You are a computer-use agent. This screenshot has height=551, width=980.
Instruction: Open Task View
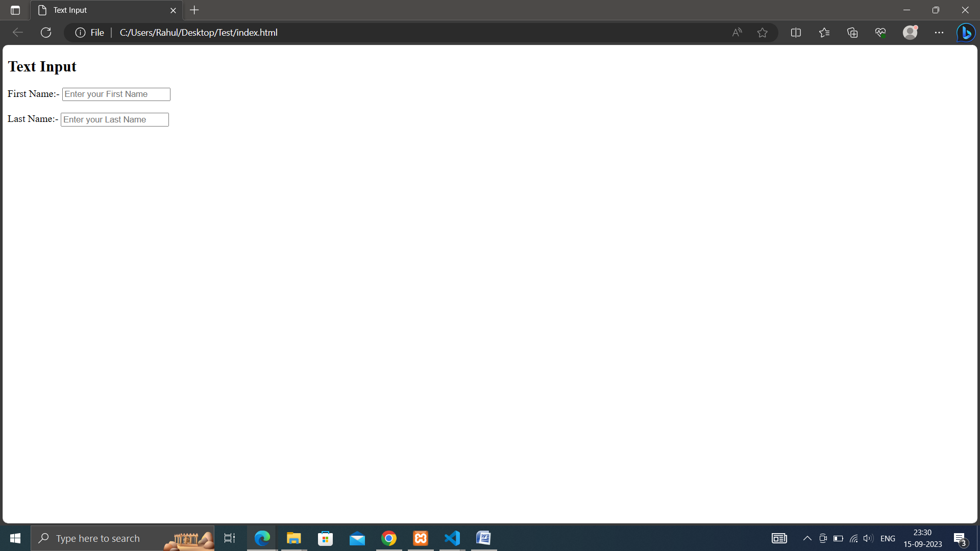230,538
